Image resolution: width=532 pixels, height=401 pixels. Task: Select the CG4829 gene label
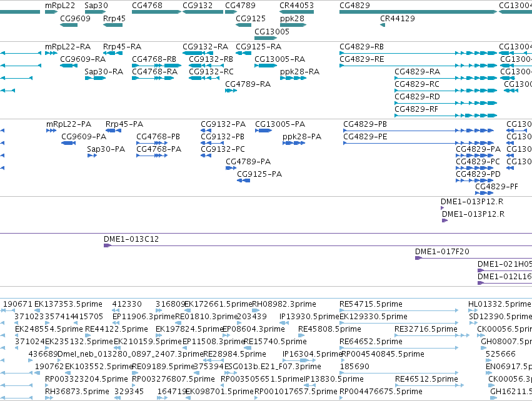coord(354,6)
